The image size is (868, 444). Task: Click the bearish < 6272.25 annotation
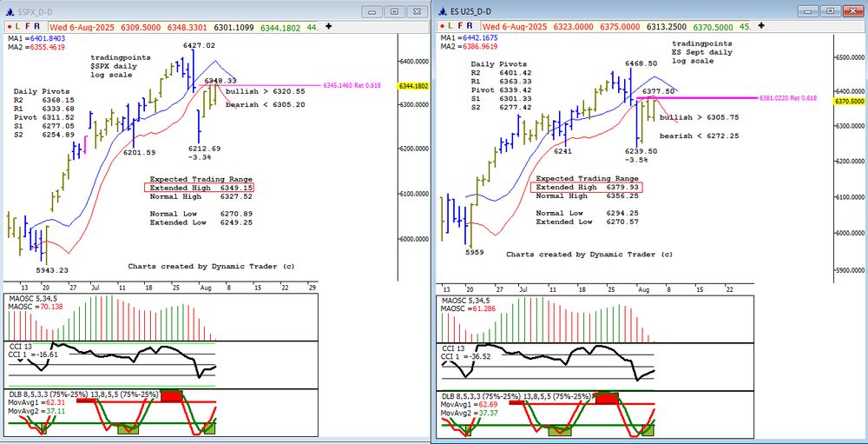(x=699, y=136)
